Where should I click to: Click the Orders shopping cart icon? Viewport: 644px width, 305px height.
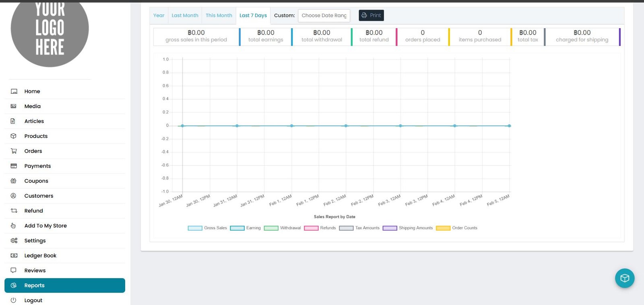pyautogui.click(x=14, y=151)
